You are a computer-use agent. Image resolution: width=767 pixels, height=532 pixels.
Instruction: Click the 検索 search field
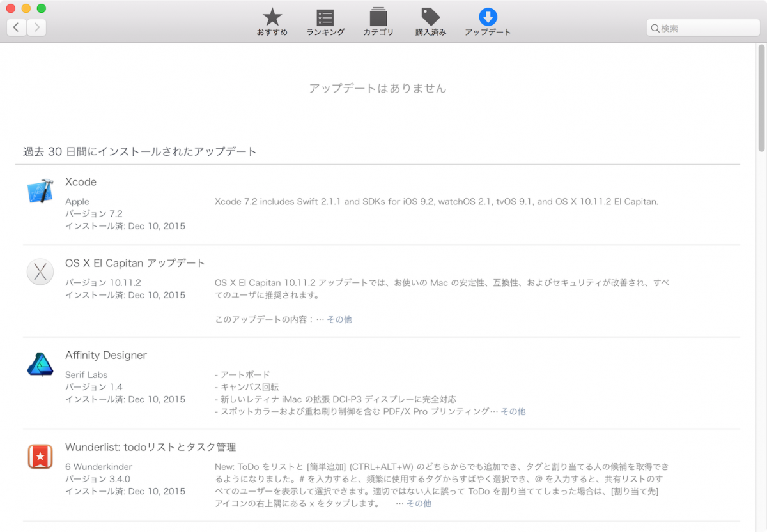(703, 28)
